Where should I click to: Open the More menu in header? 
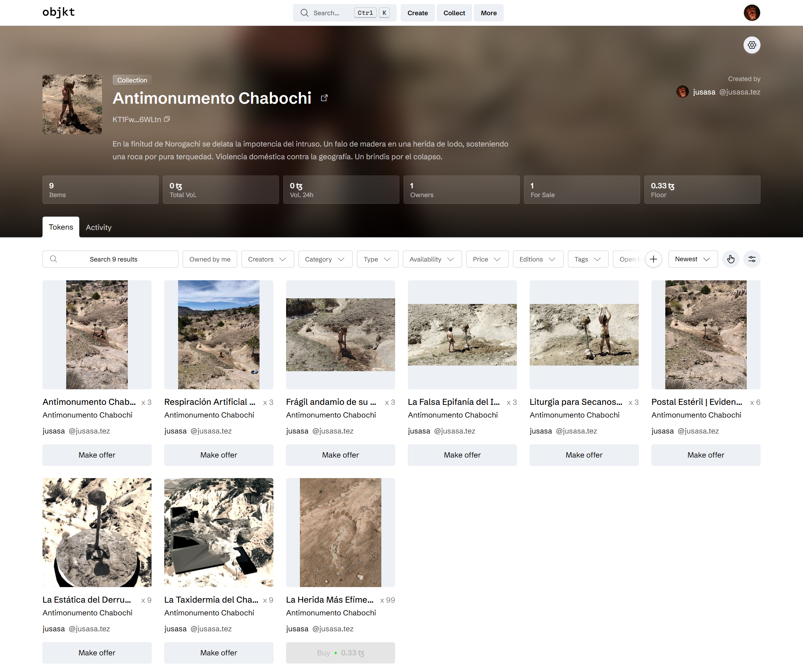pos(488,13)
